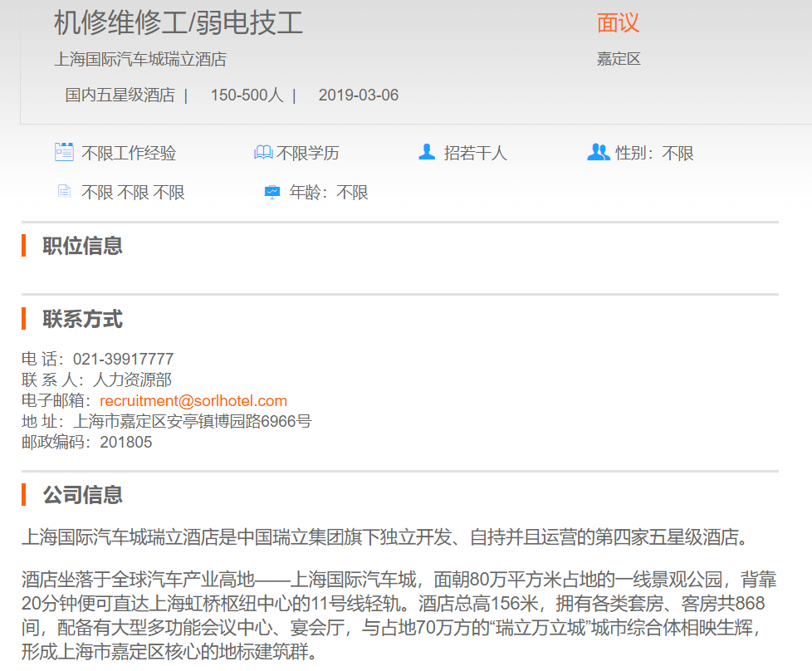The height and width of the screenshot is (671, 812).
Task: Click the open book education icon
Action: [x=263, y=153]
